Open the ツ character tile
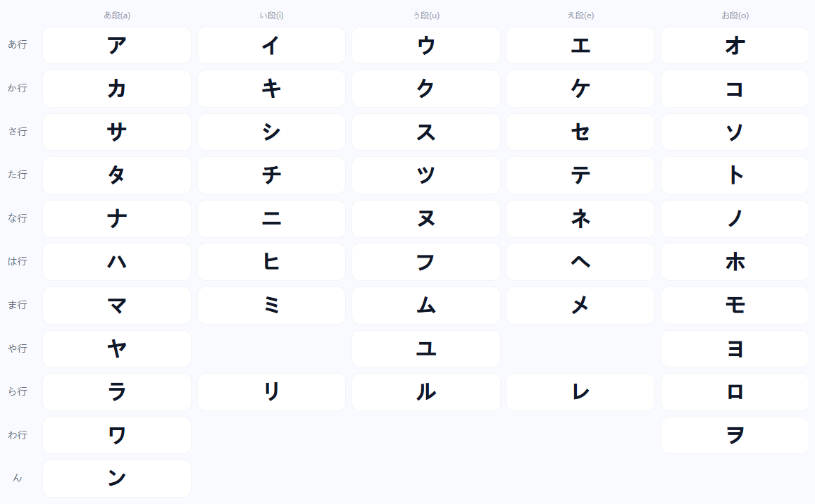 pyautogui.click(x=426, y=175)
